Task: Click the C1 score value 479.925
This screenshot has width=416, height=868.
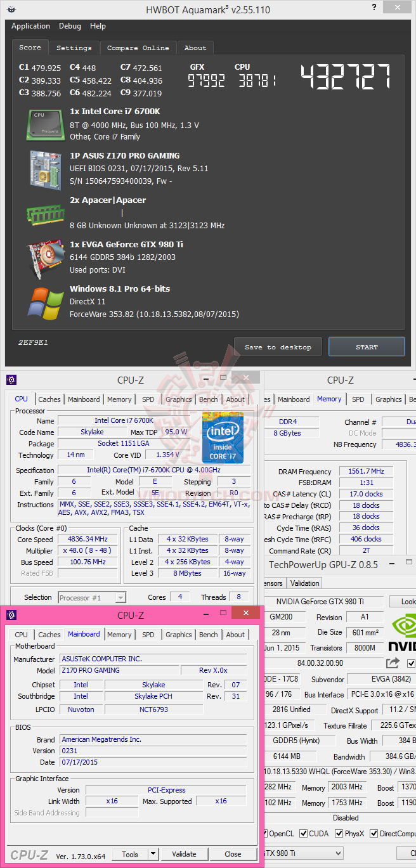Action: pos(46,68)
